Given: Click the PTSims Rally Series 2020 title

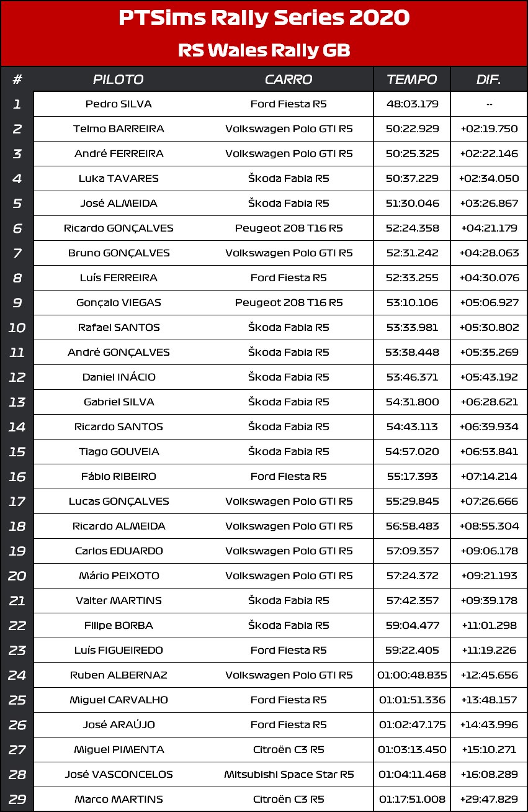Looking at the screenshot, I should tap(264, 19).
